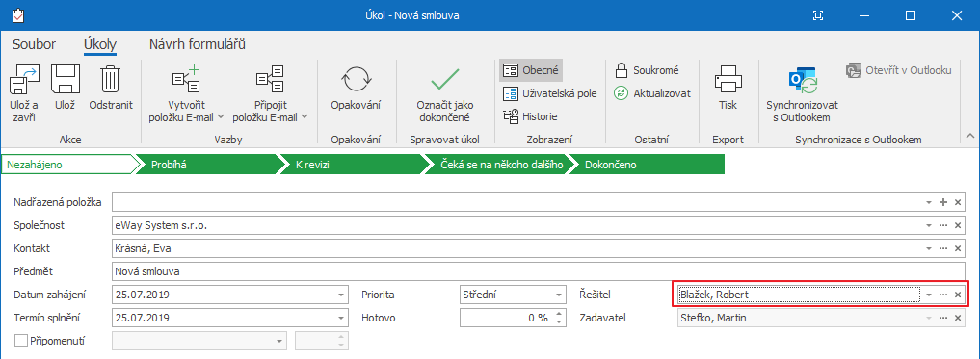Click Synchronizovat s Outlookem
Viewport: 980px width, 359px height.
(802, 93)
